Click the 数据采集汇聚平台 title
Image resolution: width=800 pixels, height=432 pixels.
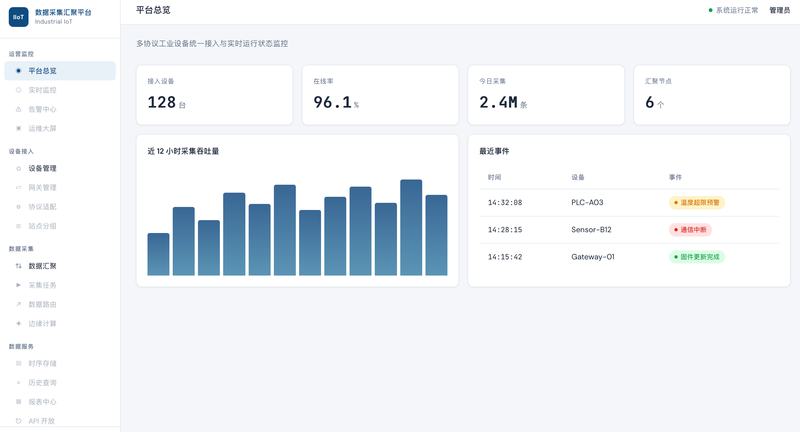(x=63, y=12)
